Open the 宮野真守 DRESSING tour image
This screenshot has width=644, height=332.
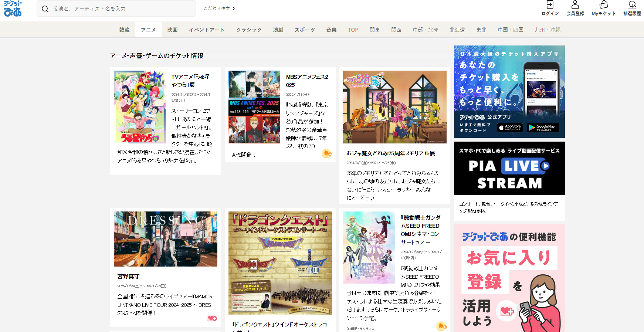pyautogui.click(x=166, y=239)
